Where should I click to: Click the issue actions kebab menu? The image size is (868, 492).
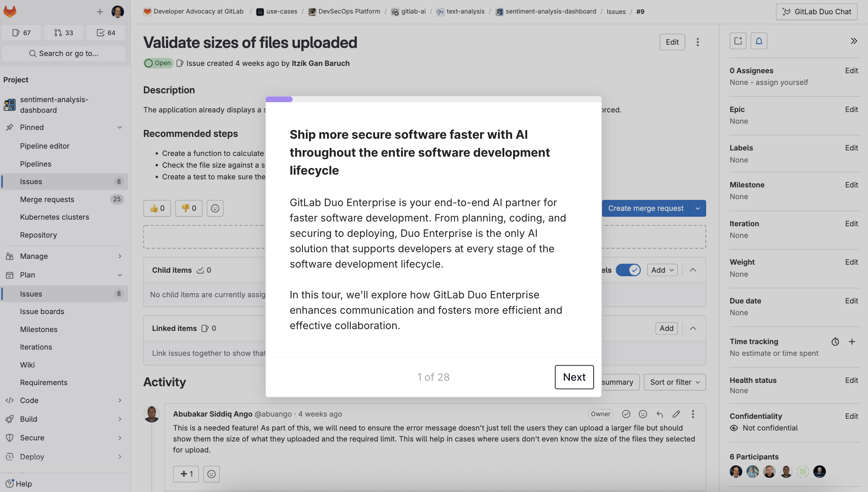[698, 42]
